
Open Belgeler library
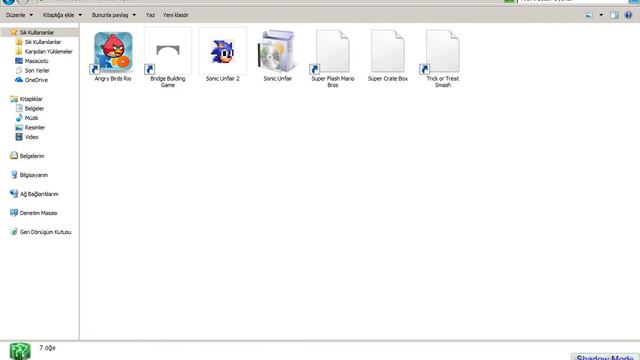30,109
